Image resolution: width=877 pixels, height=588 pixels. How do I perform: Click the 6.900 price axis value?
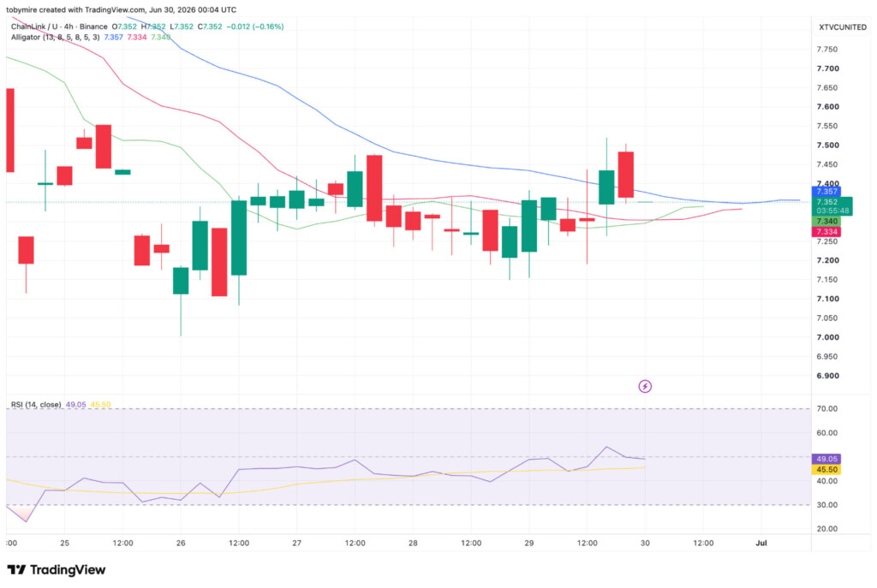(828, 376)
